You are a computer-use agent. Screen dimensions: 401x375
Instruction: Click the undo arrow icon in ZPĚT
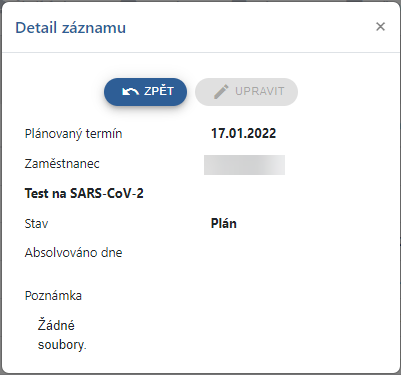pos(130,91)
